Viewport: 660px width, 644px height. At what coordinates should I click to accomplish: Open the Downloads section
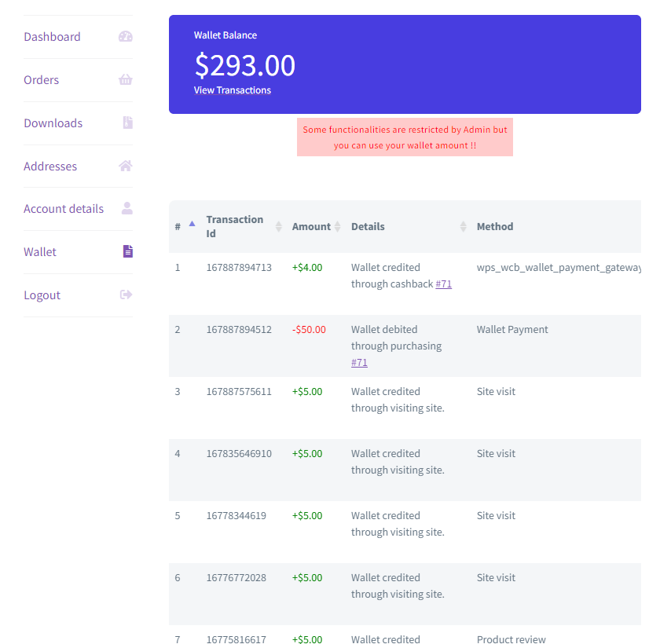pos(53,123)
